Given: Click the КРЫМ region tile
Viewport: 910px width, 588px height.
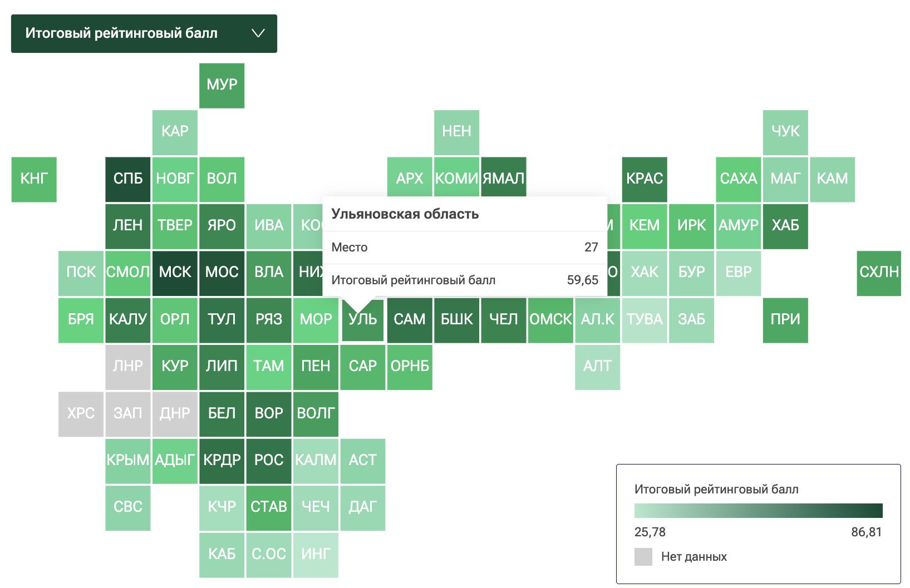Looking at the screenshot, I should pyautogui.click(x=128, y=461).
